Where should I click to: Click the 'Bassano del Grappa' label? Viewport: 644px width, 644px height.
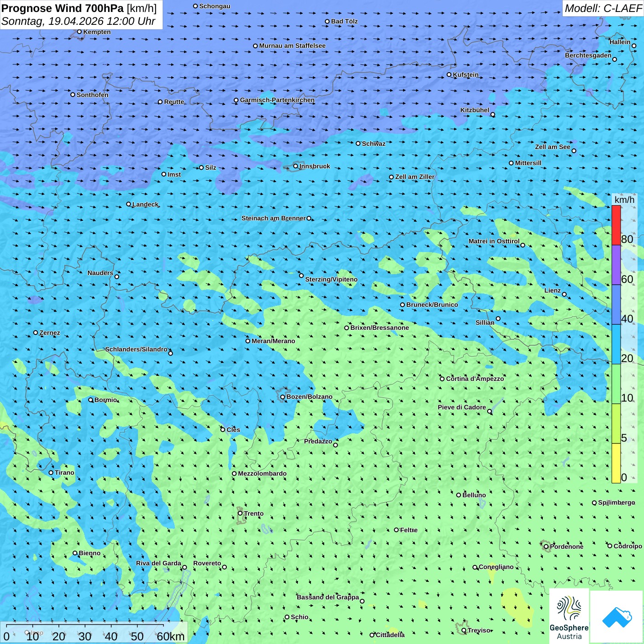pos(328,597)
